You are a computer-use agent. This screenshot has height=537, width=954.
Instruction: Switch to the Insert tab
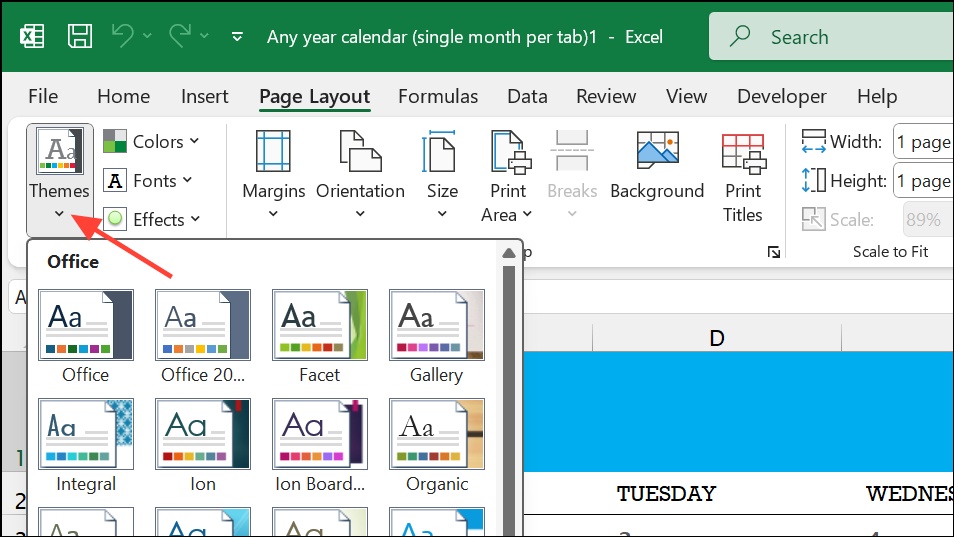204,96
